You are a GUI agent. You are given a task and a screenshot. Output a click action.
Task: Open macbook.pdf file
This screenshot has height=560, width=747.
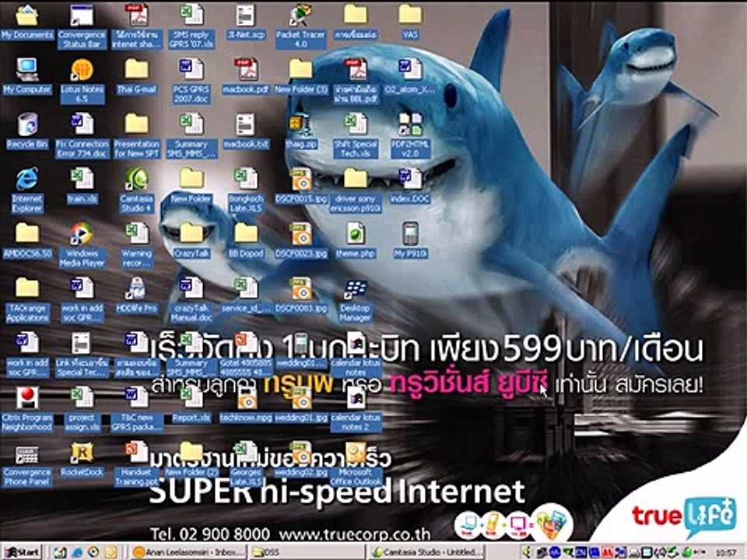click(x=246, y=77)
